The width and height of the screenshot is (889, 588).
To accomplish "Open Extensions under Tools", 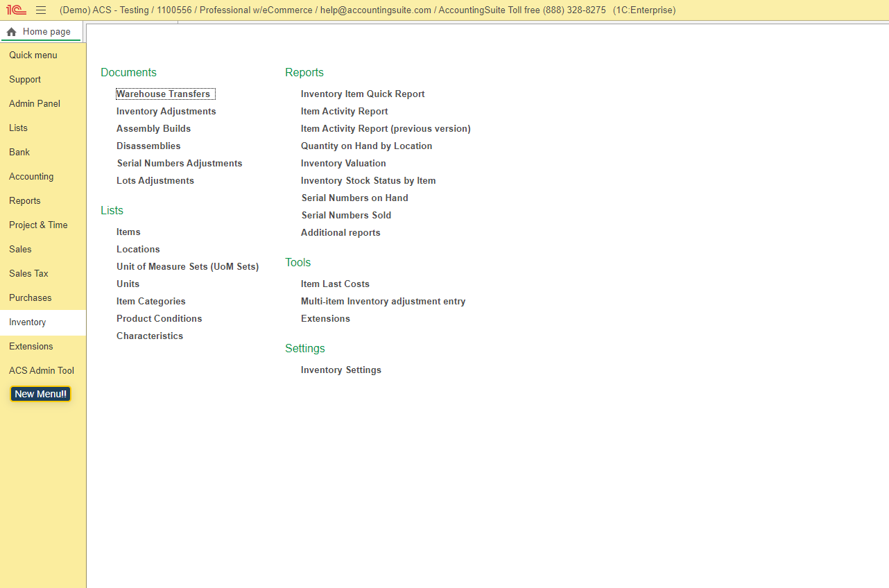I will [325, 319].
